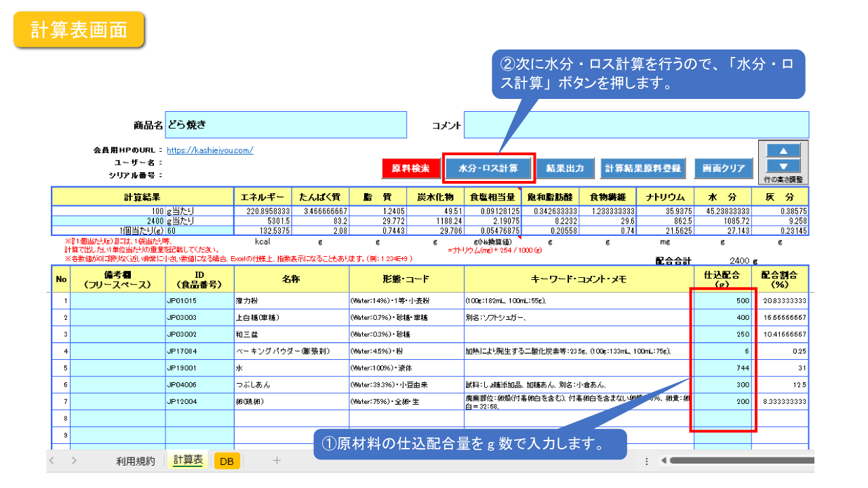This screenshot has width=868, height=488.
Task: Open the kashieiyou.com link
Action: (210, 150)
